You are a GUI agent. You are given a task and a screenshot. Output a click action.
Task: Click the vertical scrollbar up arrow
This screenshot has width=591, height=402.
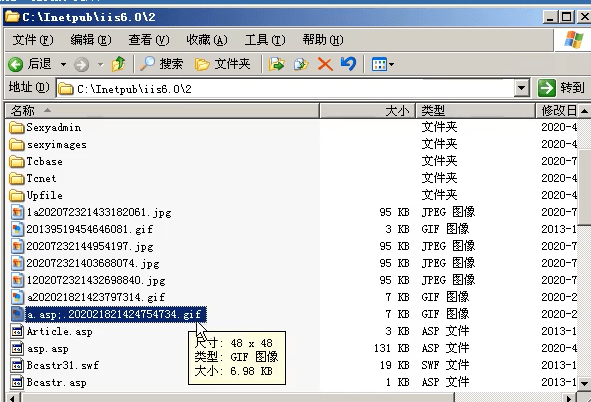585,111
